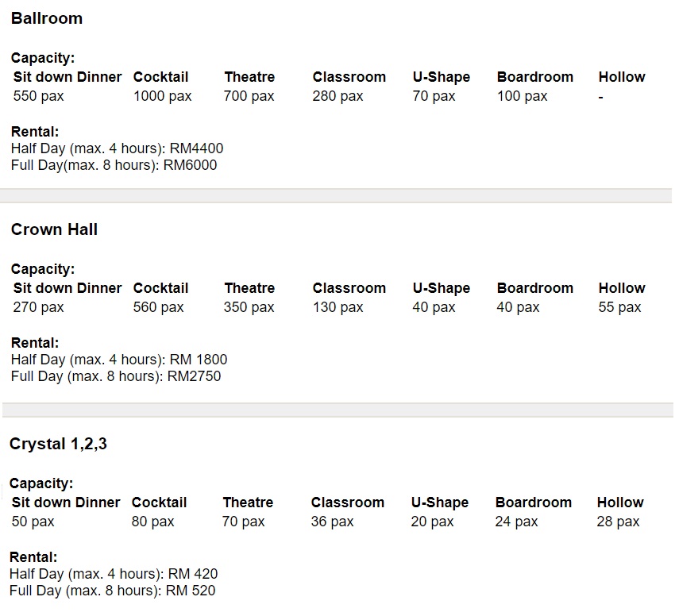Click the Crystal 1,2,3 section heading
Viewport: 675px width, 616px height.
tap(58, 444)
